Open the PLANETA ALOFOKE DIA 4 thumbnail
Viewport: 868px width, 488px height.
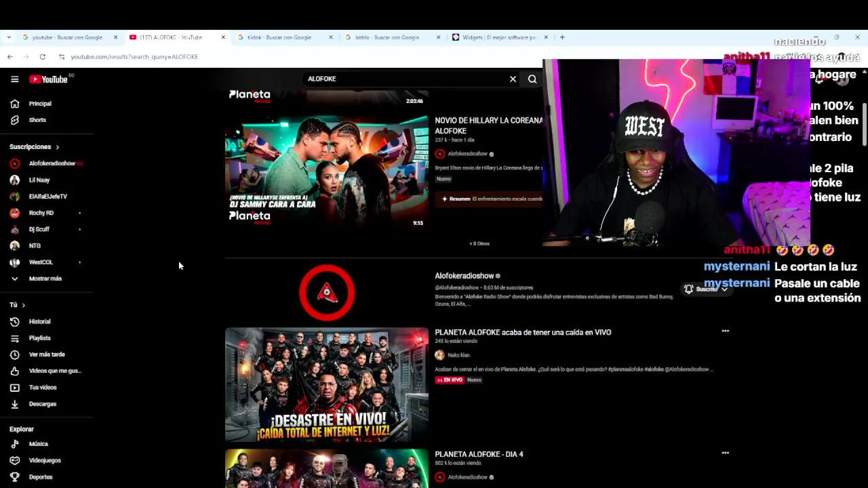tap(327, 468)
